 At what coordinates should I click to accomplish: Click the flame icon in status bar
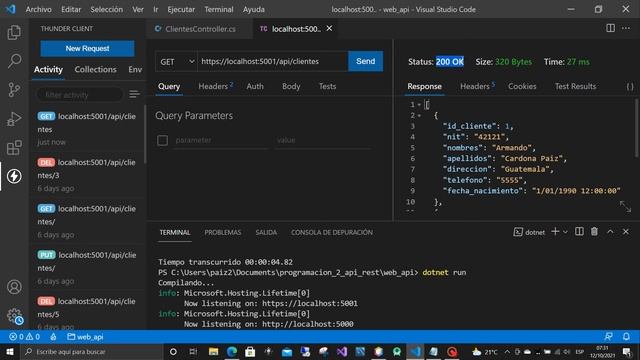(x=53, y=337)
